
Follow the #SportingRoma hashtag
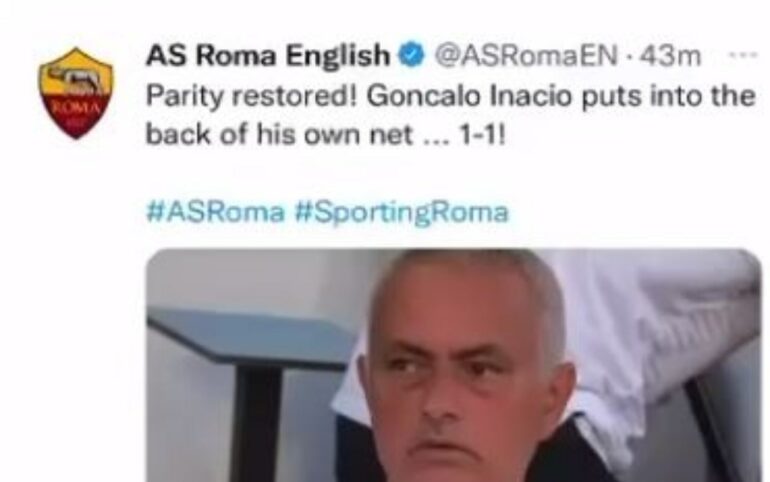402,213
